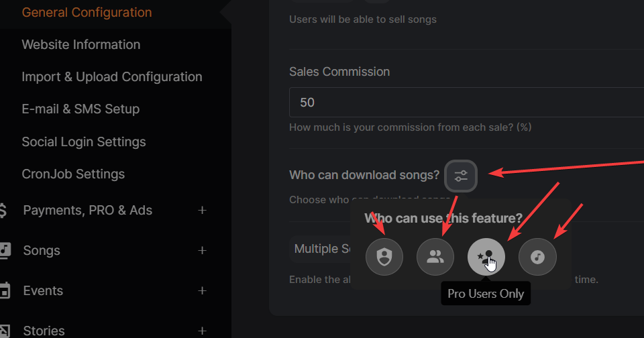The image size is (644, 338).
Task: Expand the Events plus toggle
Action: coord(202,291)
